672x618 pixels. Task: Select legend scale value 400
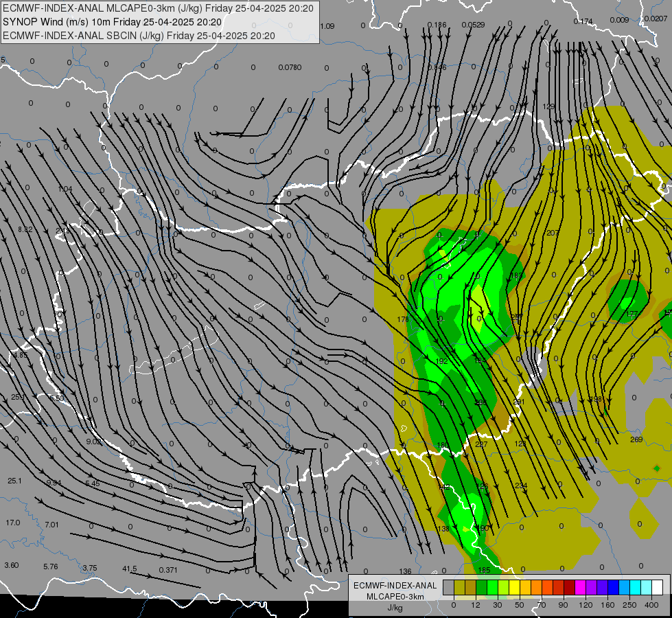coord(651,605)
